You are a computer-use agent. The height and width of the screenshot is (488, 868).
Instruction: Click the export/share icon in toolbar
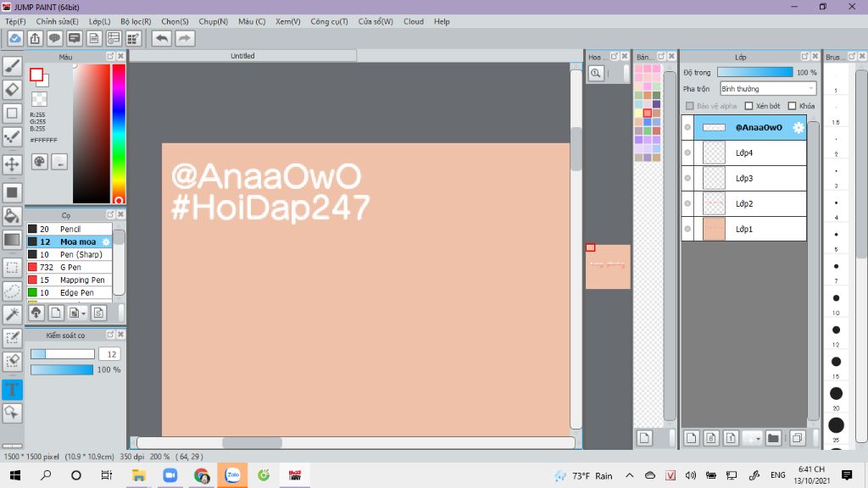click(35, 38)
